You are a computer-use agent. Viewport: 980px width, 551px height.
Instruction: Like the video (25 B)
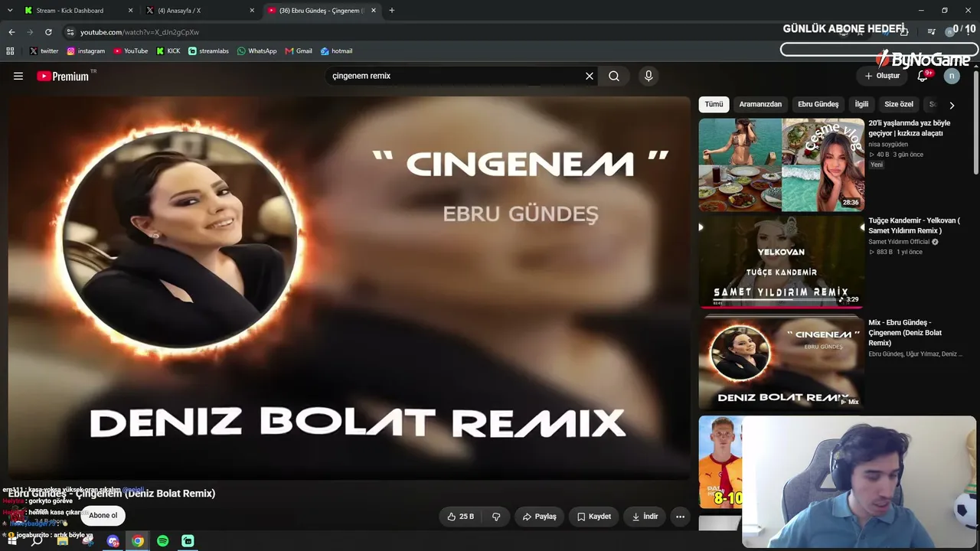click(460, 517)
